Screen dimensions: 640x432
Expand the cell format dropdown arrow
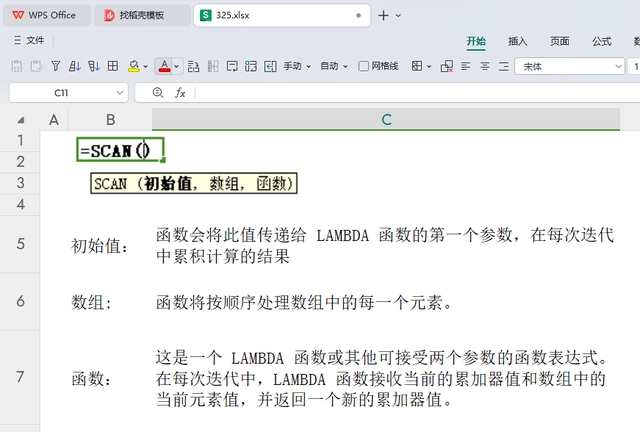point(429,66)
